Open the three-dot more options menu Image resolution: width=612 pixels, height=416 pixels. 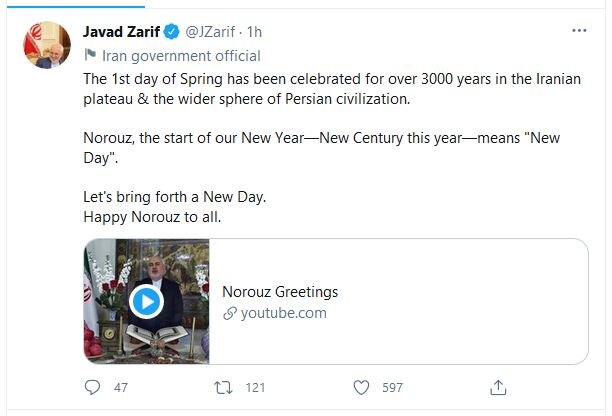pos(579,30)
